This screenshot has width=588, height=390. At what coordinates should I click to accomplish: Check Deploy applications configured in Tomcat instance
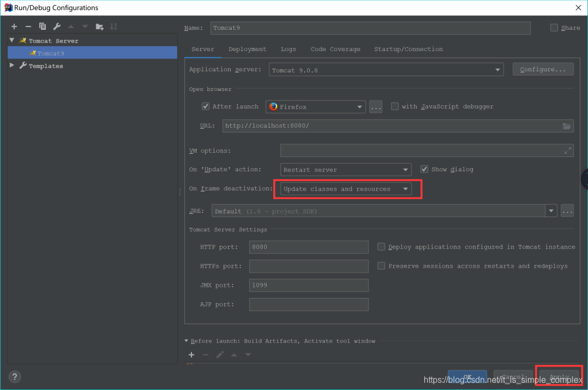[x=381, y=247]
